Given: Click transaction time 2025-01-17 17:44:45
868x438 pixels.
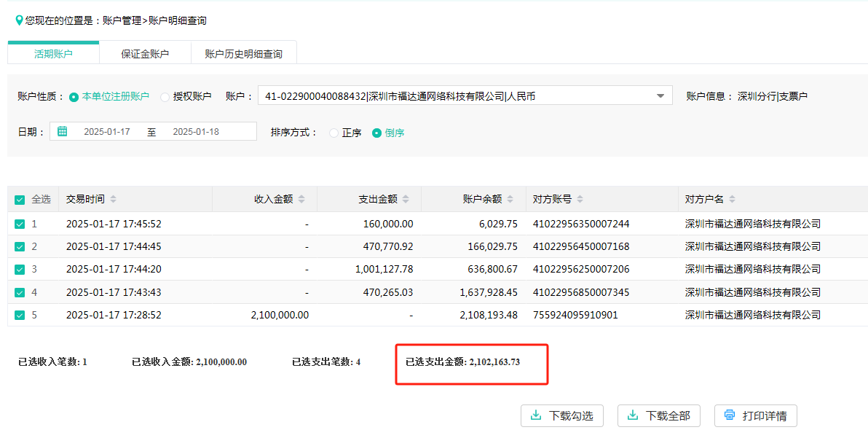Looking at the screenshot, I should click(x=114, y=246).
